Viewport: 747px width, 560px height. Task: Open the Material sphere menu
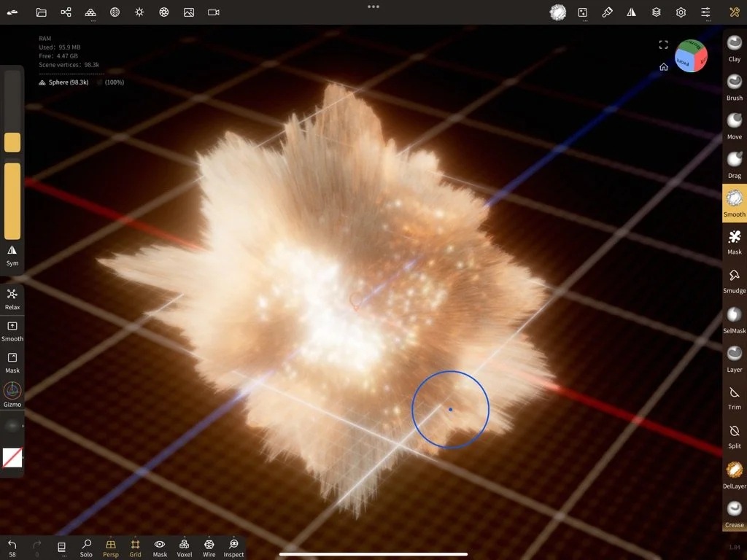(115, 12)
